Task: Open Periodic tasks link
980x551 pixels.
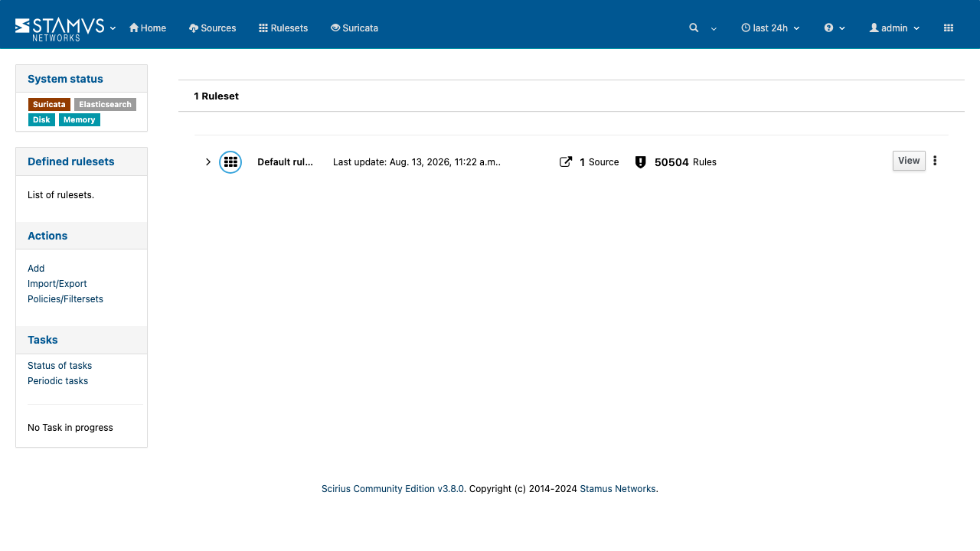Action: (x=57, y=381)
